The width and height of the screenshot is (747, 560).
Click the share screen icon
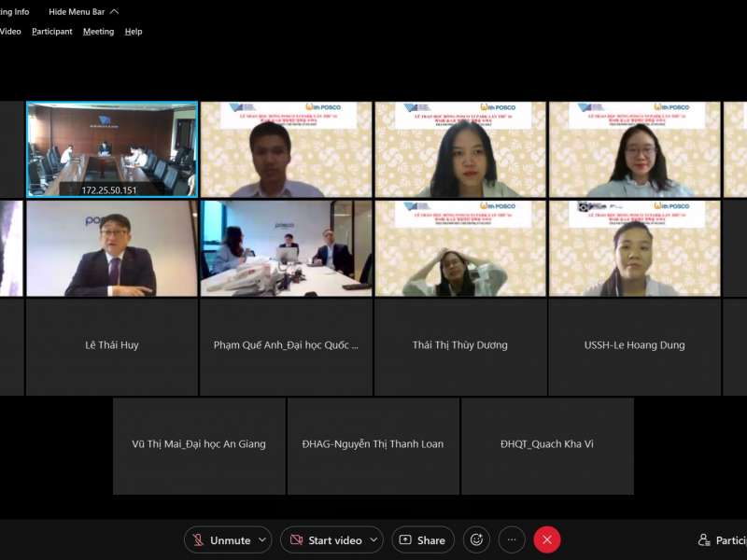coord(405,540)
